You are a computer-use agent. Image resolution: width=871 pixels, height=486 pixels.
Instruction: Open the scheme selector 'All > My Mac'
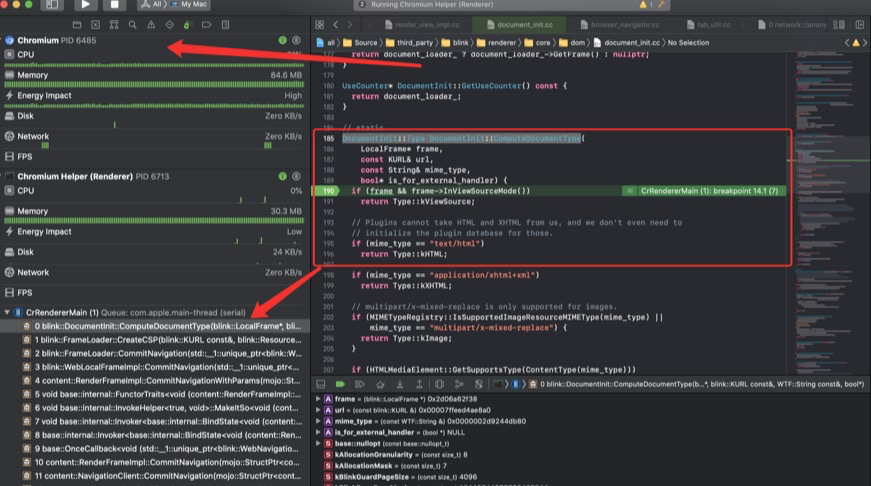(174, 4)
